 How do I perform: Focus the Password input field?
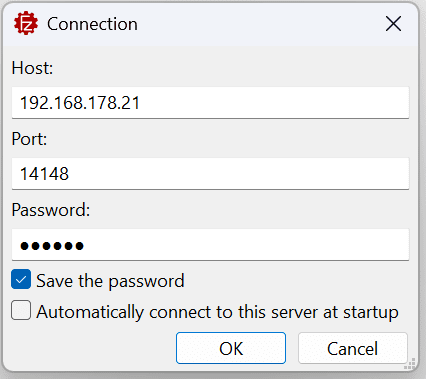pyautogui.click(x=210, y=245)
